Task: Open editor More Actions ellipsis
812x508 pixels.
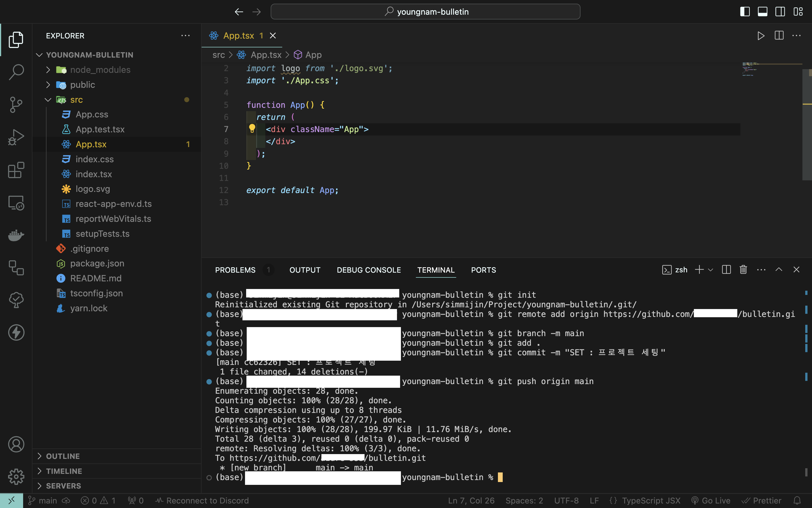Action: 796,36
